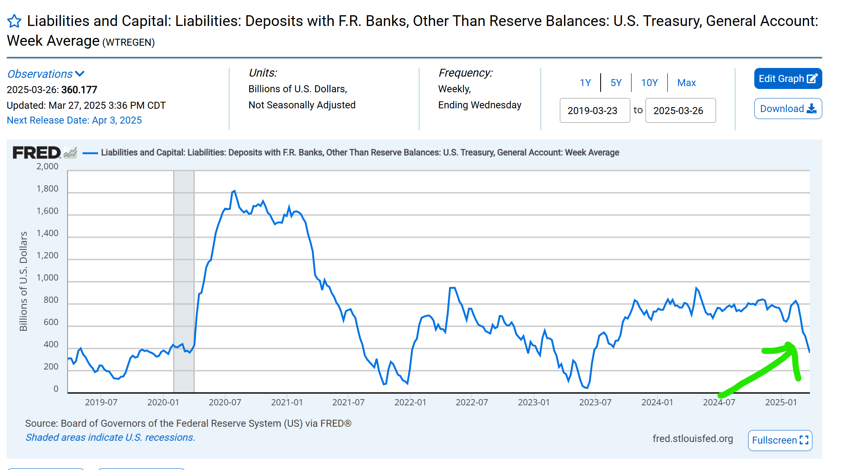This screenshot has height=470, width=868.
Task: Switch to 10Y date range
Action: [649, 83]
